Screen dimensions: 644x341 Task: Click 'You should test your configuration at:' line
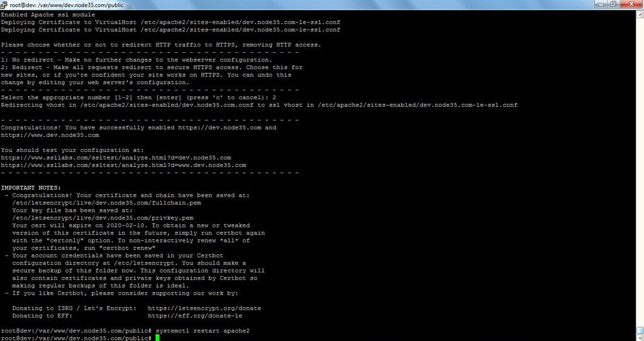coord(73,150)
